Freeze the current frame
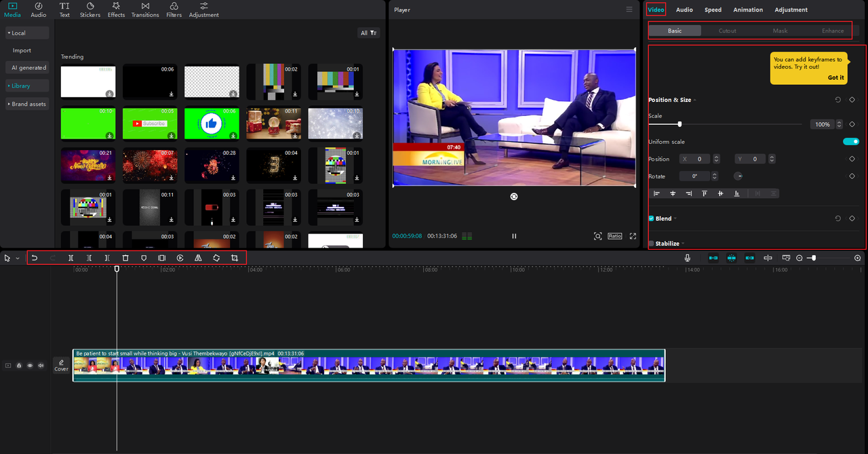 pyautogui.click(x=161, y=258)
